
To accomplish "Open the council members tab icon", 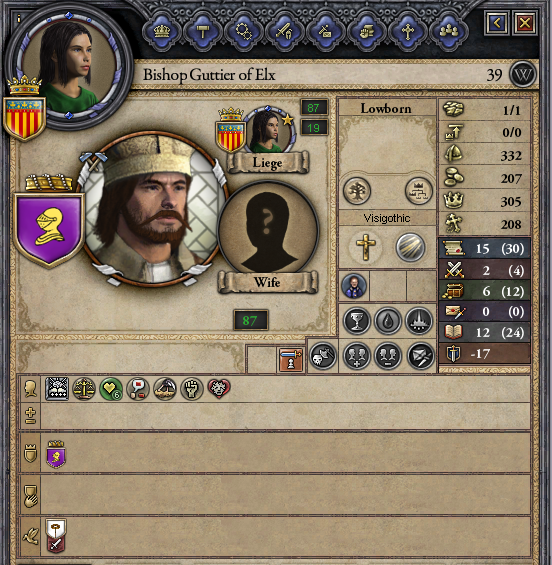I will click(449, 31).
